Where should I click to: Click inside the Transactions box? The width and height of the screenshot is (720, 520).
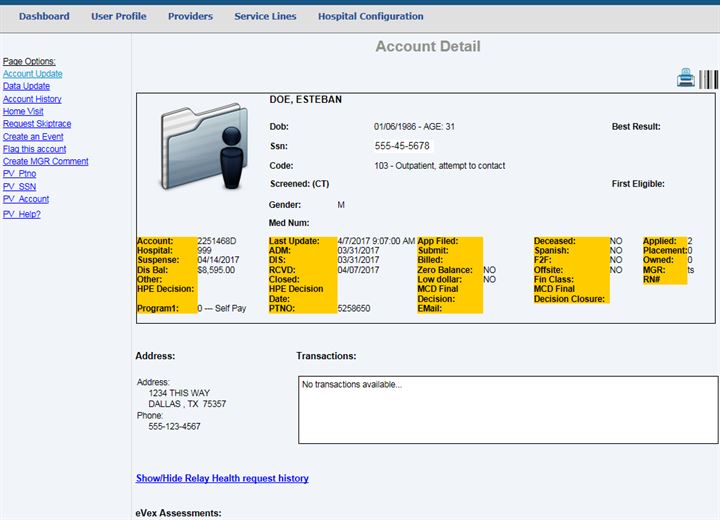[x=507, y=408]
